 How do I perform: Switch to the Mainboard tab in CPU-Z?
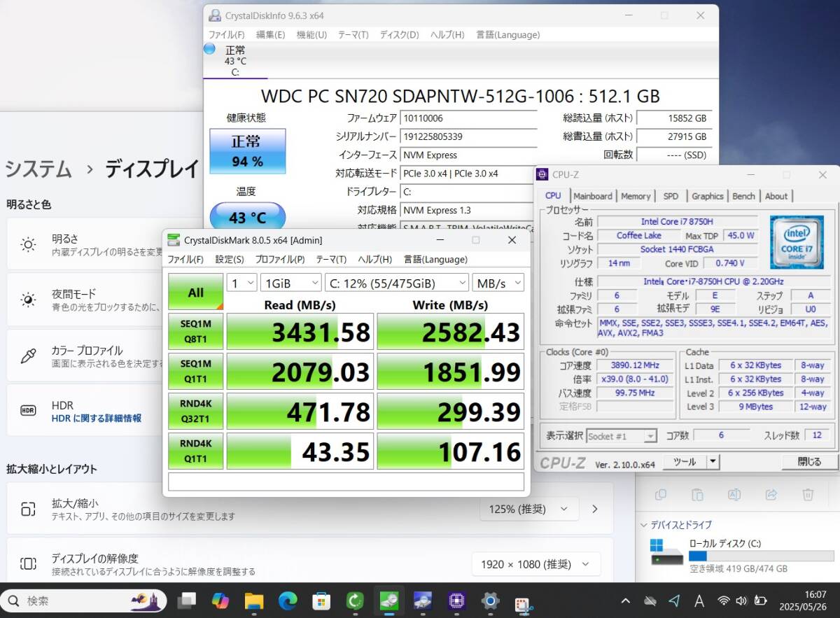click(593, 196)
